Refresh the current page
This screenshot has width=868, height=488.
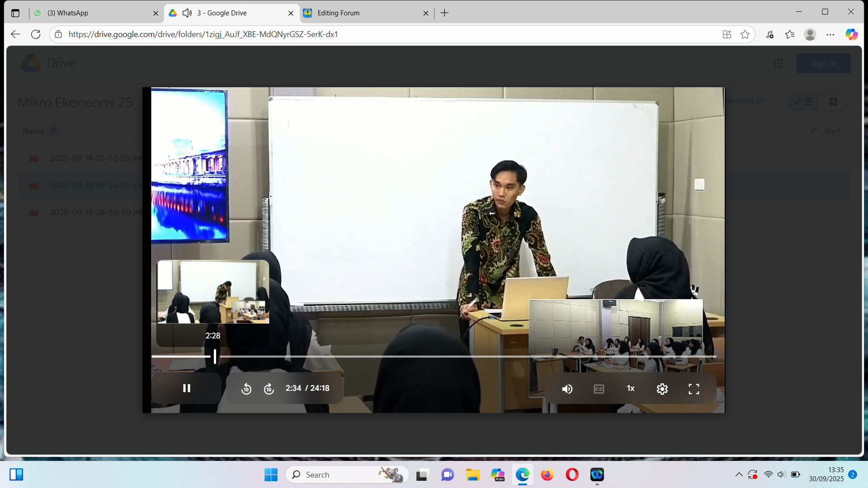pos(36,34)
